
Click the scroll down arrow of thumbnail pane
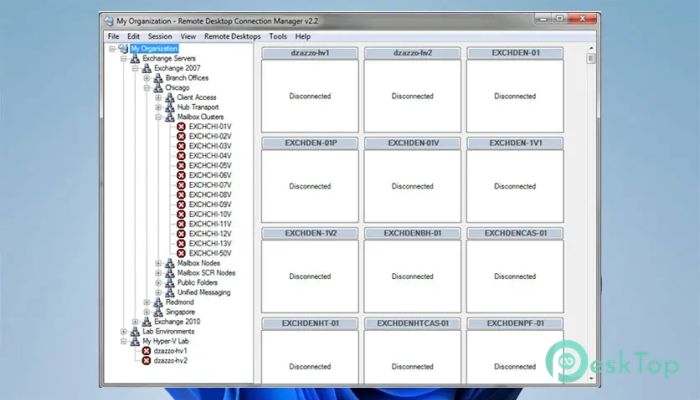pyautogui.click(x=591, y=379)
